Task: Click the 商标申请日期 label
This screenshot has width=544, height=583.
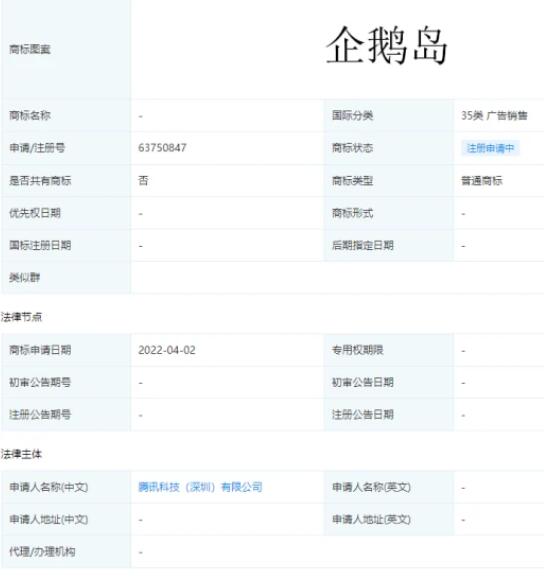Action: [40, 350]
